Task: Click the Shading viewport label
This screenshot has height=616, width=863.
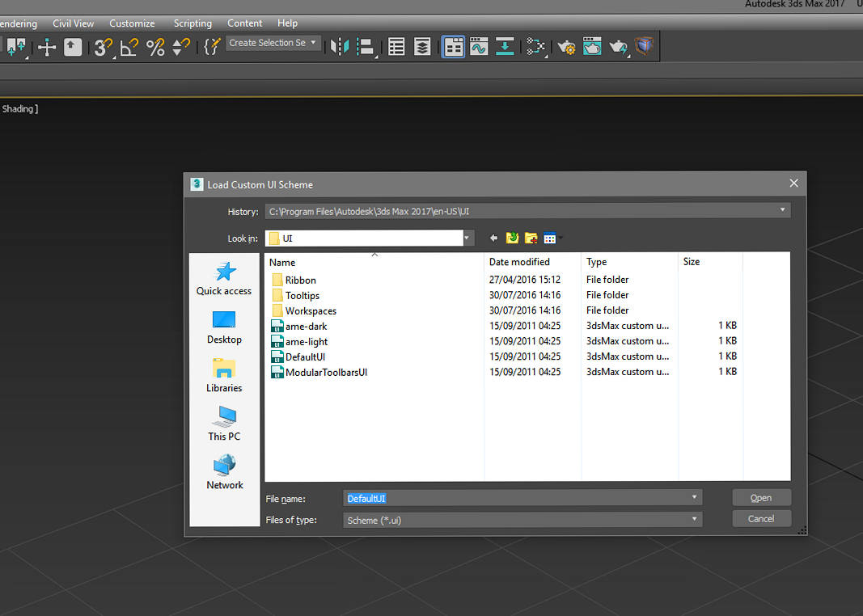Action: tap(18, 108)
